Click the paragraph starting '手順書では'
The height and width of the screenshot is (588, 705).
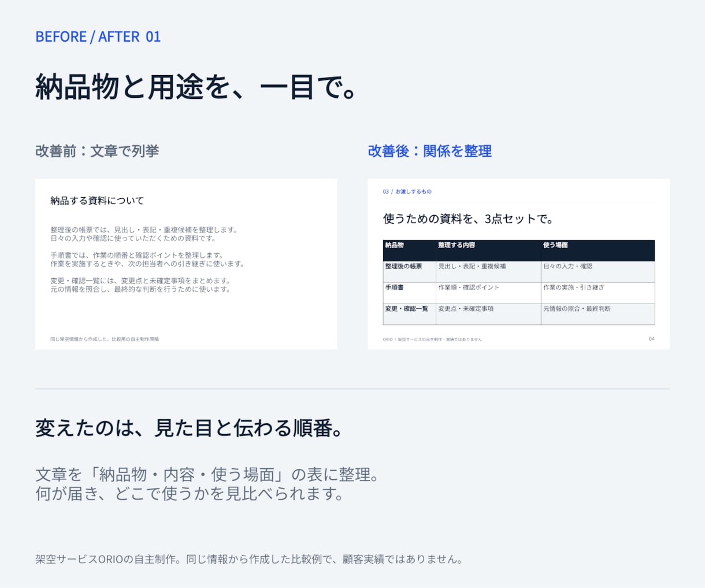(147, 259)
